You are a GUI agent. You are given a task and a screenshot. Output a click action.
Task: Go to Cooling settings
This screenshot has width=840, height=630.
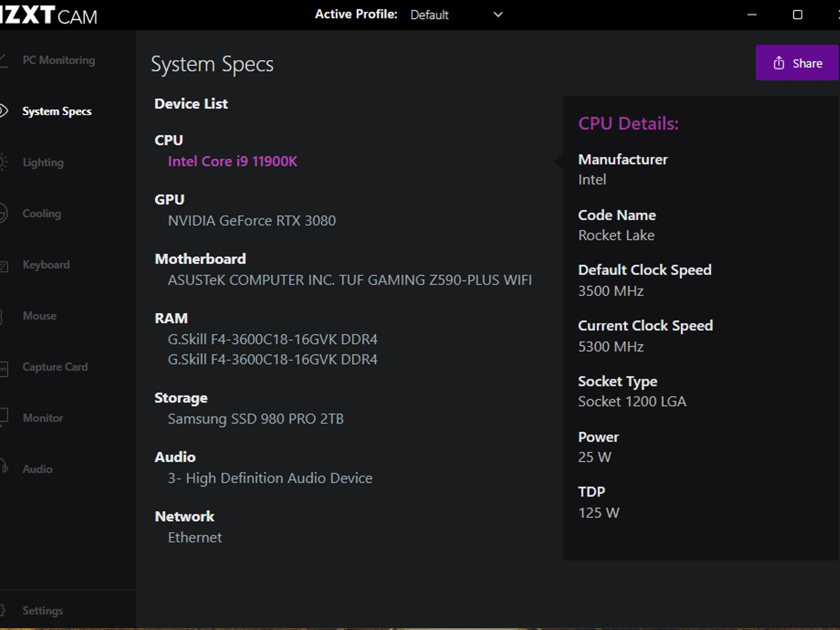[42, 213]
